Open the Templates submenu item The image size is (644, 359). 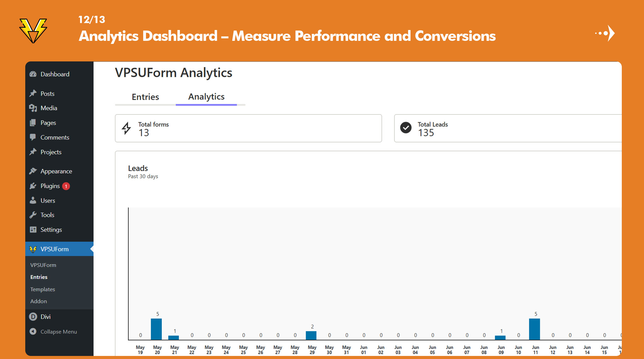point(42,289)
